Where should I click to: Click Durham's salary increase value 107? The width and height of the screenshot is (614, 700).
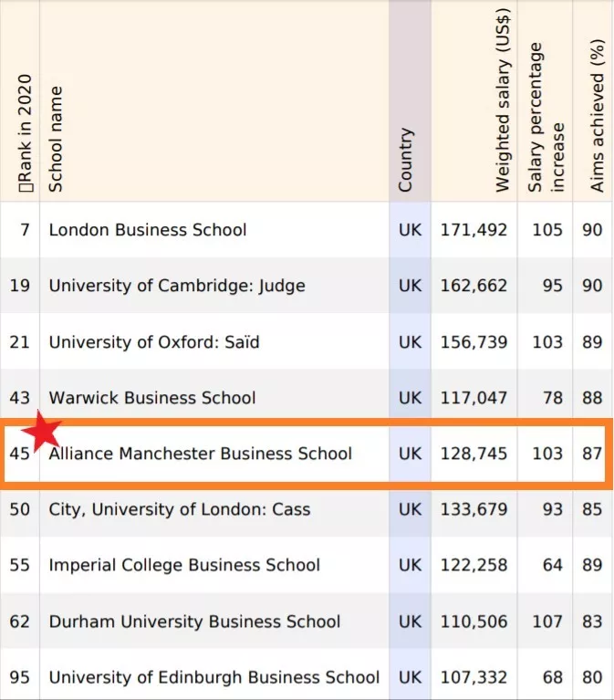point(547,622)
